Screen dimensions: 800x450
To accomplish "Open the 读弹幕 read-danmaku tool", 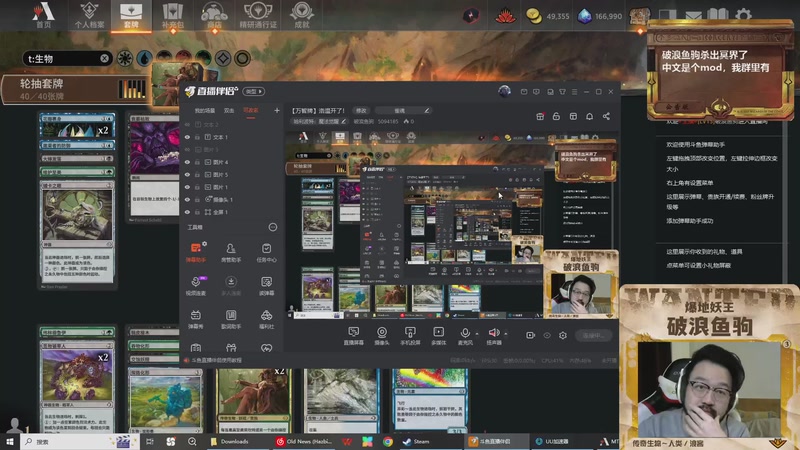I will pyautogui.click(x=266, y=286).
